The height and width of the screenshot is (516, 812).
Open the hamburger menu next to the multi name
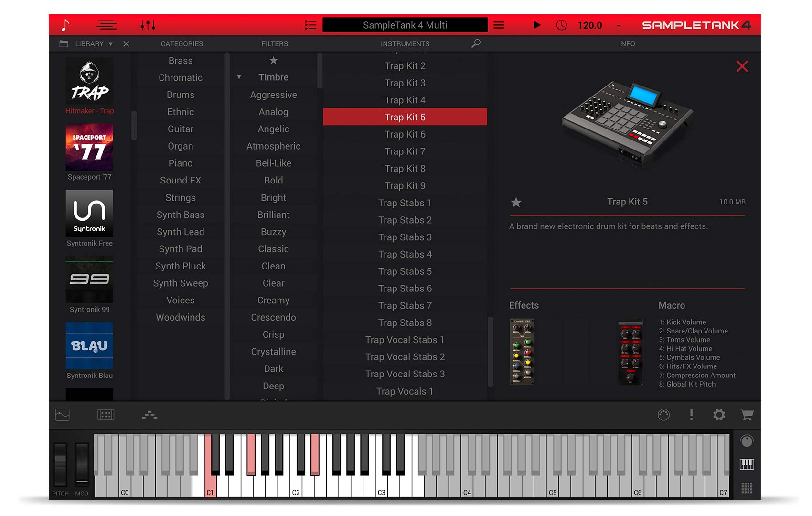click(x=499, y=25)
